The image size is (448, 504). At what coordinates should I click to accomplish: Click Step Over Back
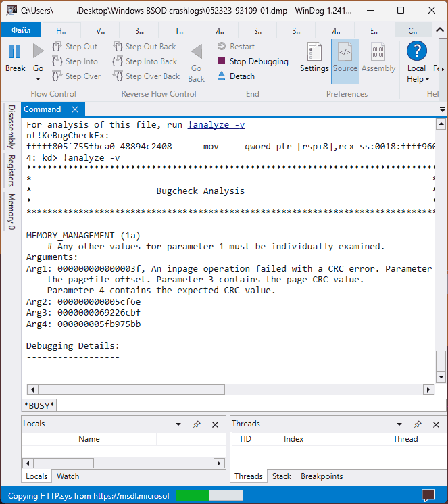click(146, 76)
